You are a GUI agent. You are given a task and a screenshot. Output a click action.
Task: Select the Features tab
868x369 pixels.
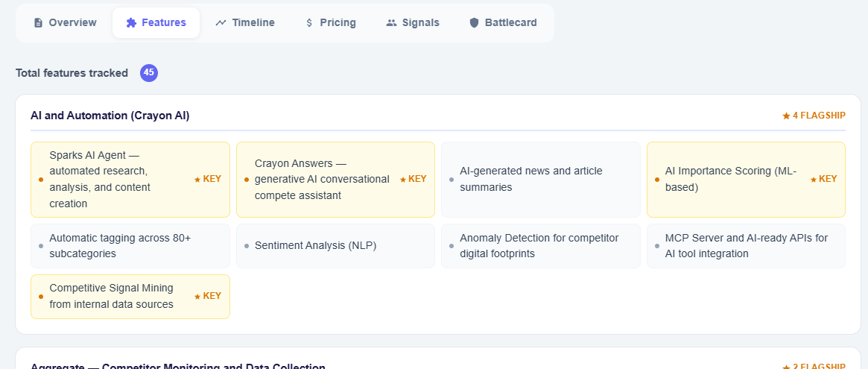[x=156, y=22]
